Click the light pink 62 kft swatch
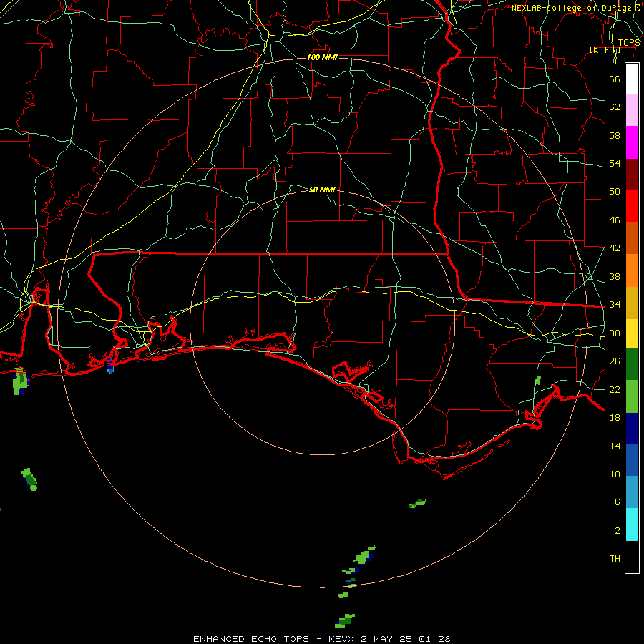Image resolution: width=644 pixels, height=644 pixels. [x=632, y=110]
